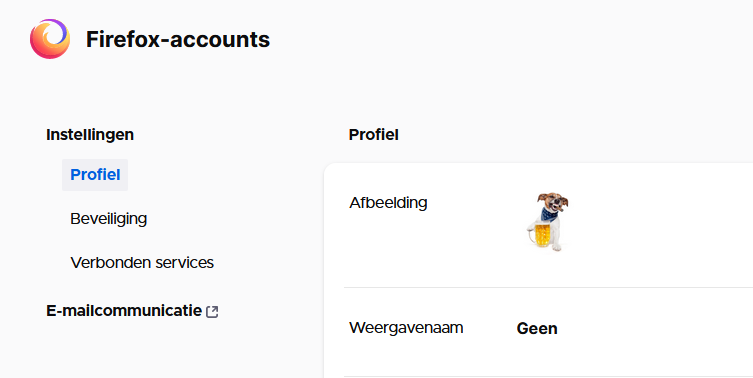Click the beer mug in the avatar
The image size is (753, 378).
pyautogui.click(x=541, y=234)
